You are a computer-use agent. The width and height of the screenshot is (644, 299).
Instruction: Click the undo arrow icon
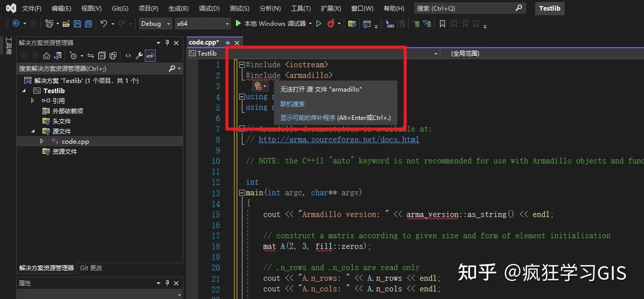click(104, 24)
